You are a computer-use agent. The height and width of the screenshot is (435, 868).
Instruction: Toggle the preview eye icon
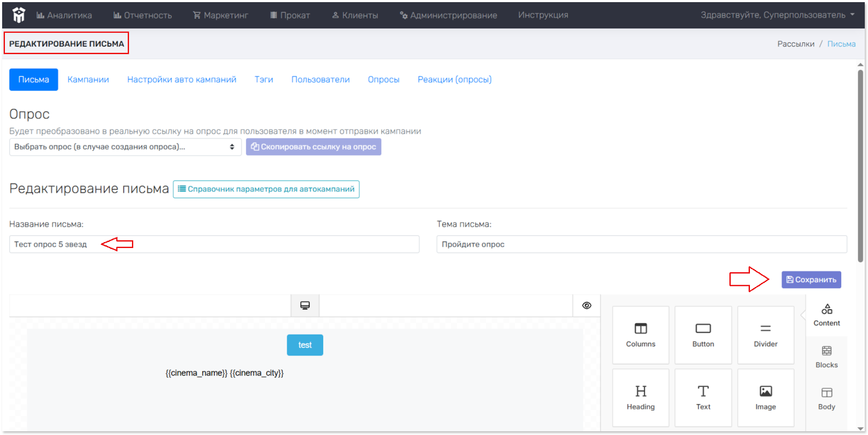pyautogui.click(x=587, y=306)
